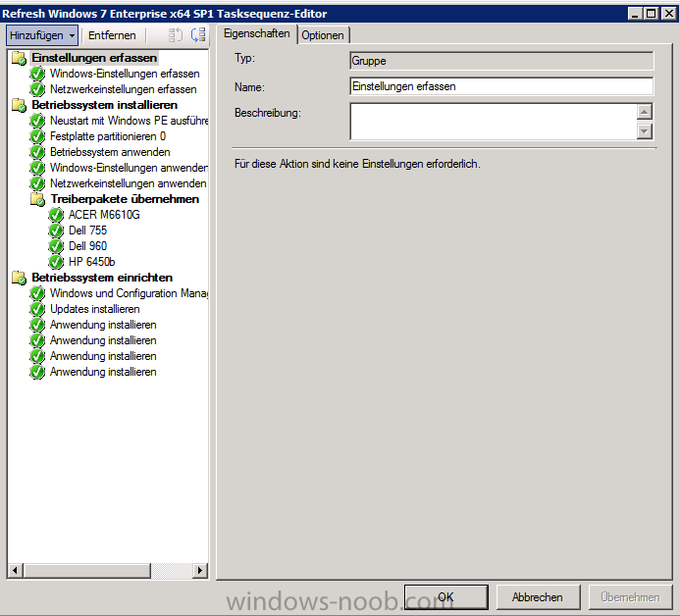Image resolution: width=680 pixels, height=616 pixels.
Task: Click in the Beschreibung text area
Action: (x=494, y=122)
